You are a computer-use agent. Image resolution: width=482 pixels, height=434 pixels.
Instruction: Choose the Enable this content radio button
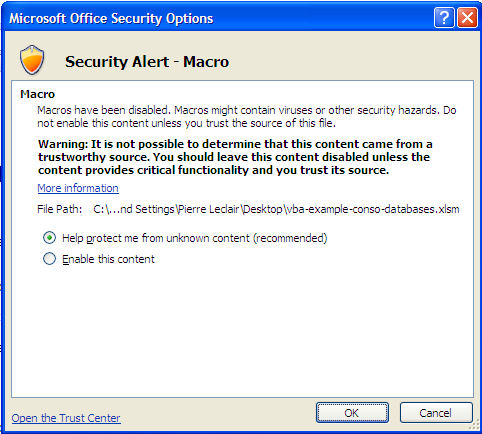click(50, 259)
